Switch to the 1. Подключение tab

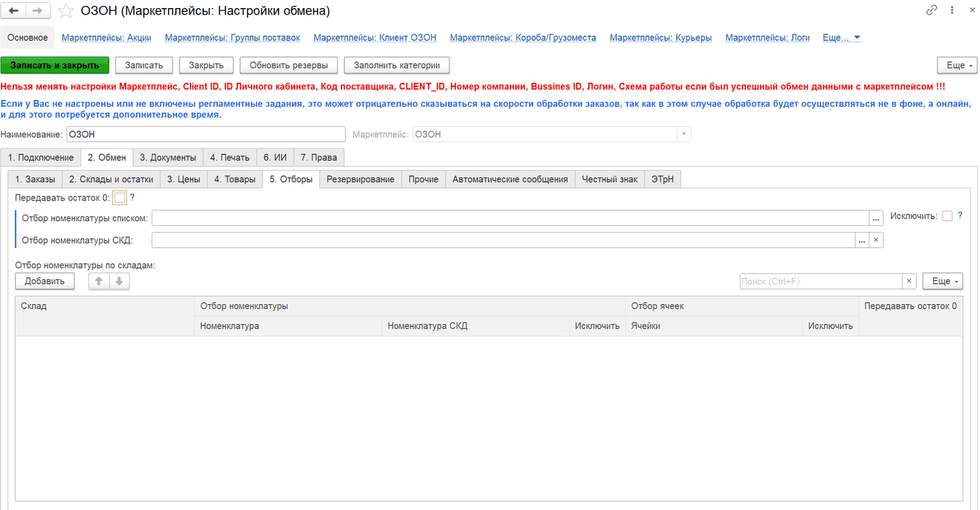coord(41,157)
